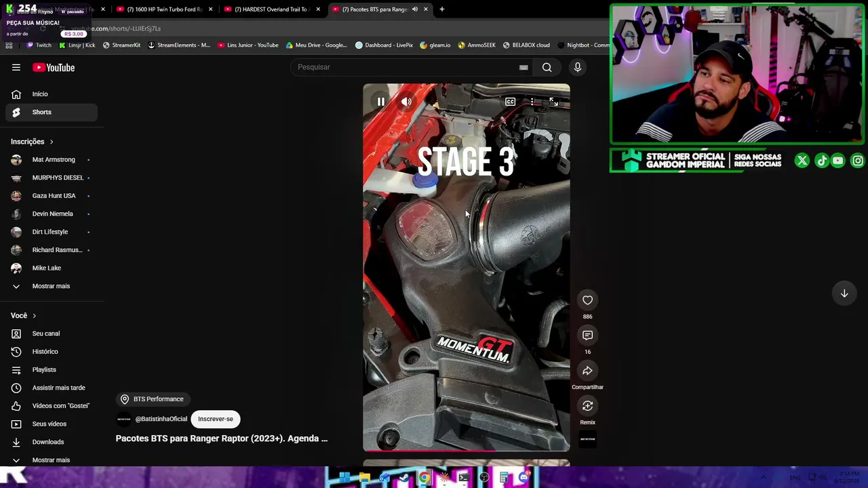The width and height of the screenshot is (868, 488).
Task: Open Vídeos com "Gostei" list
Action: coord(51,406)
